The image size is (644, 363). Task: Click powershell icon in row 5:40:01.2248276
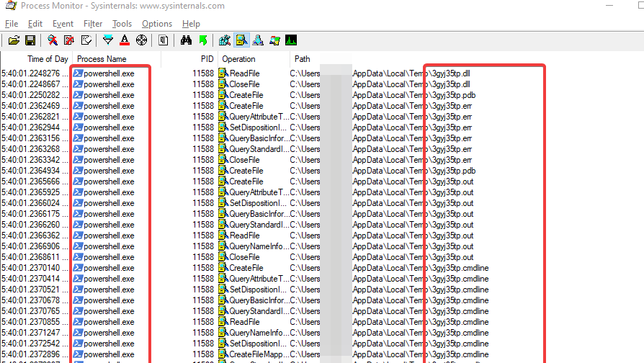(x=78, y=73)
